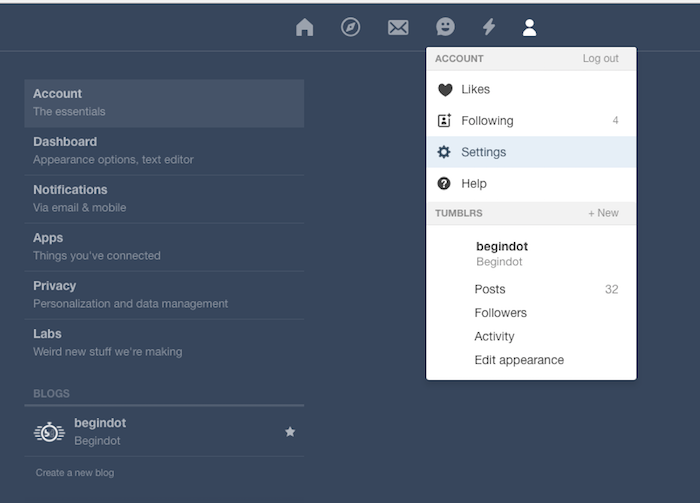Click the gear icon beside Settings
The height and width of the screenshot is (503, 700).
click(444, 152)
